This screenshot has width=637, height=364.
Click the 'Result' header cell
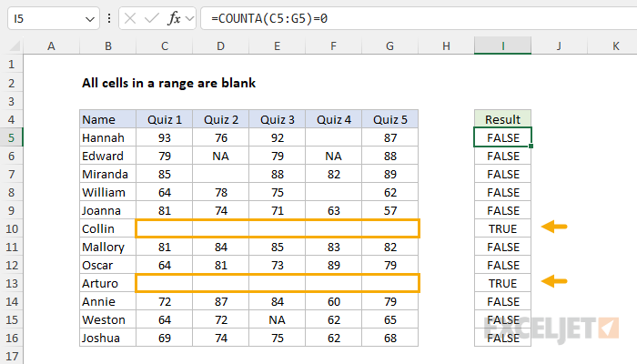(503, 119)
